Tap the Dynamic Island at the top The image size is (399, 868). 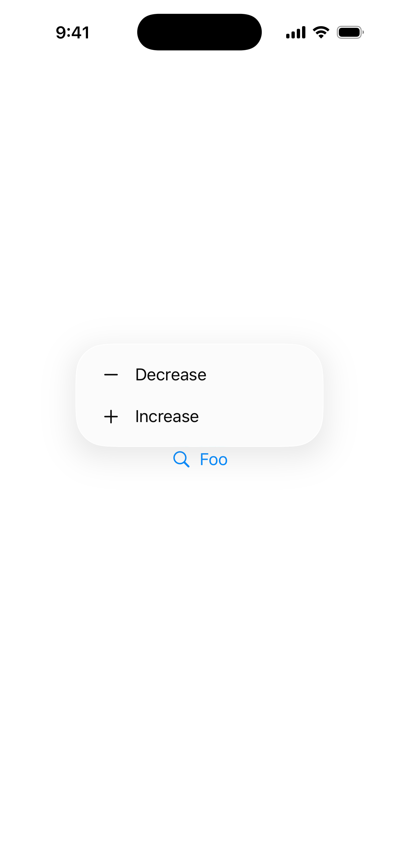click(199, 31)
